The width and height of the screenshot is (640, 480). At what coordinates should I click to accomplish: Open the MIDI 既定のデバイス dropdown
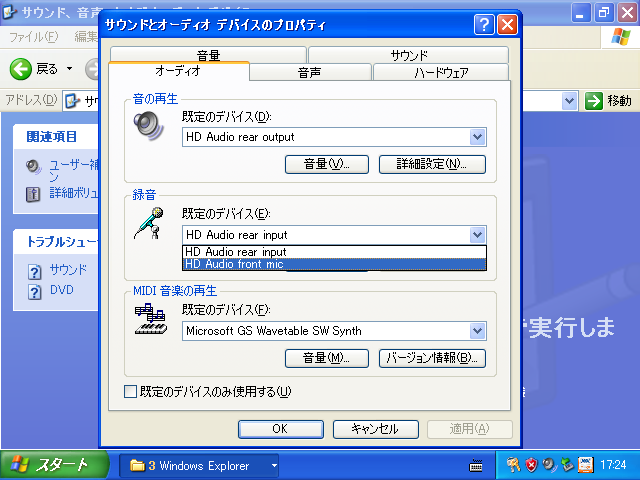tap(477, 331)
